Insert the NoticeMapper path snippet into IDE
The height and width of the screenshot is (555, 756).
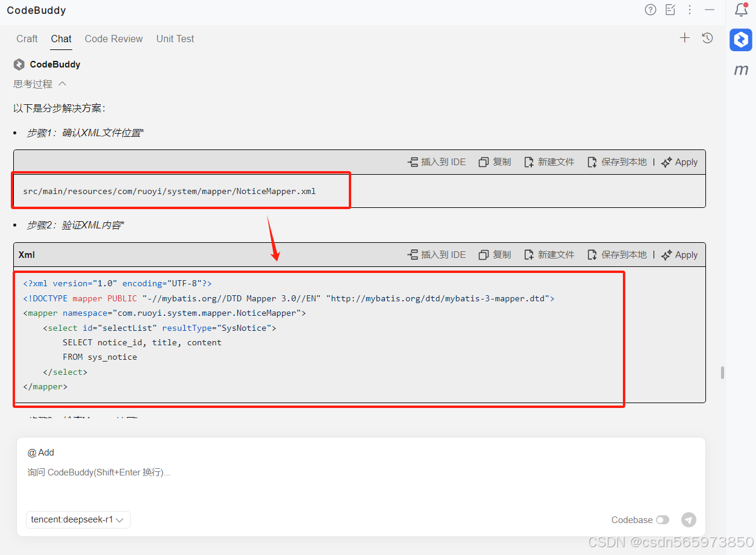click(x=437, y=162)
